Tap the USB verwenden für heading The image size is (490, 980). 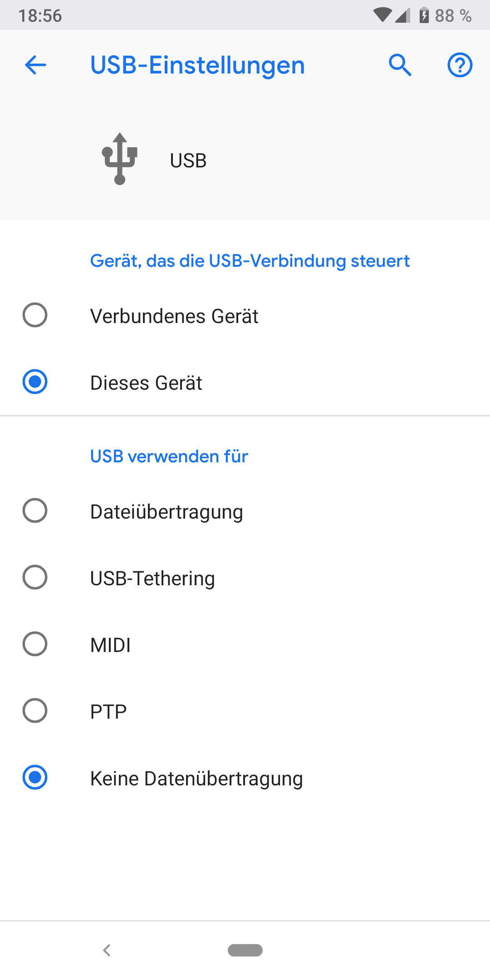(169, 456)
